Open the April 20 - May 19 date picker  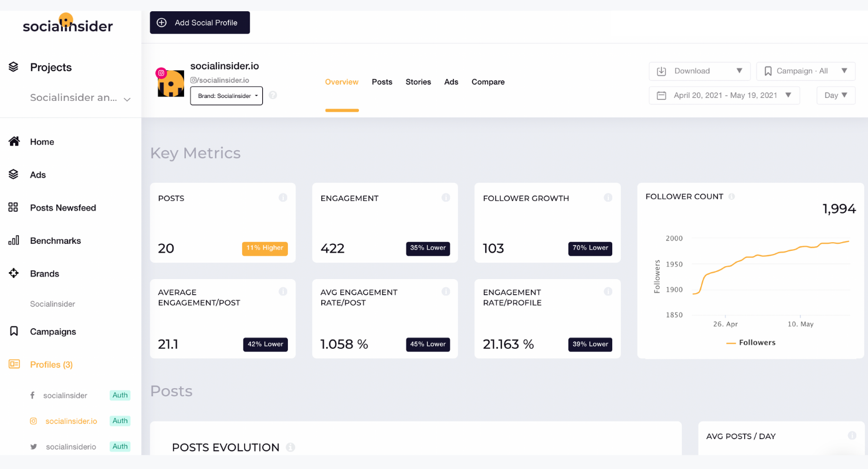click(724, 95)
